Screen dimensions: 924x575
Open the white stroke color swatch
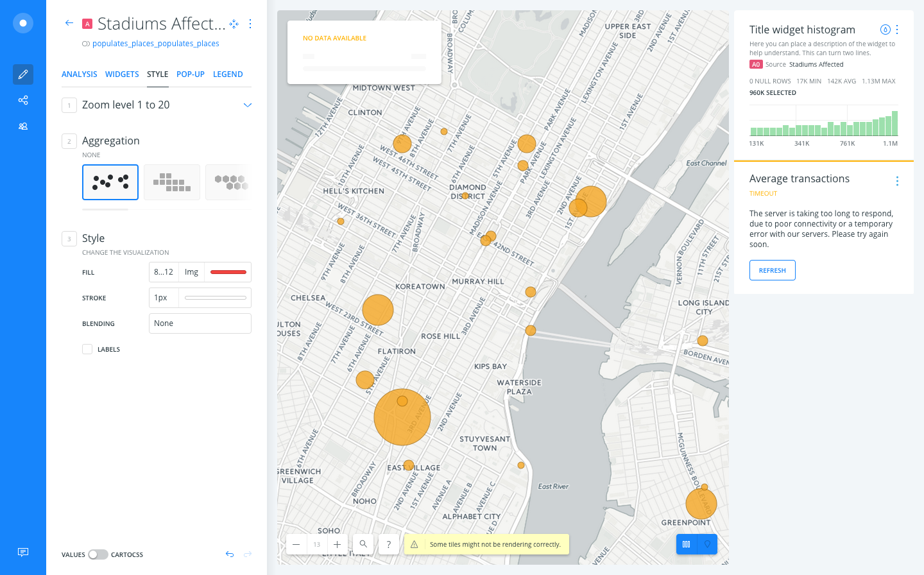pos(216,298)
